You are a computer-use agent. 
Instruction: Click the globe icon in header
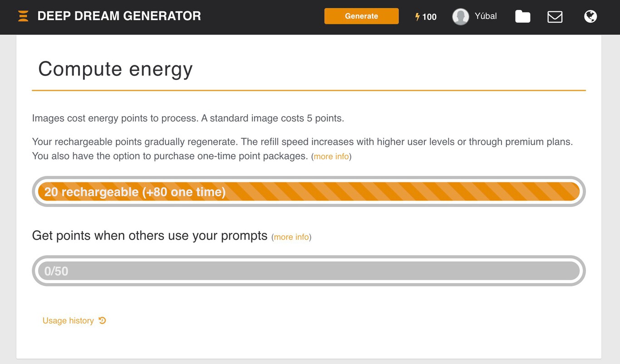(x=590, y=17)
